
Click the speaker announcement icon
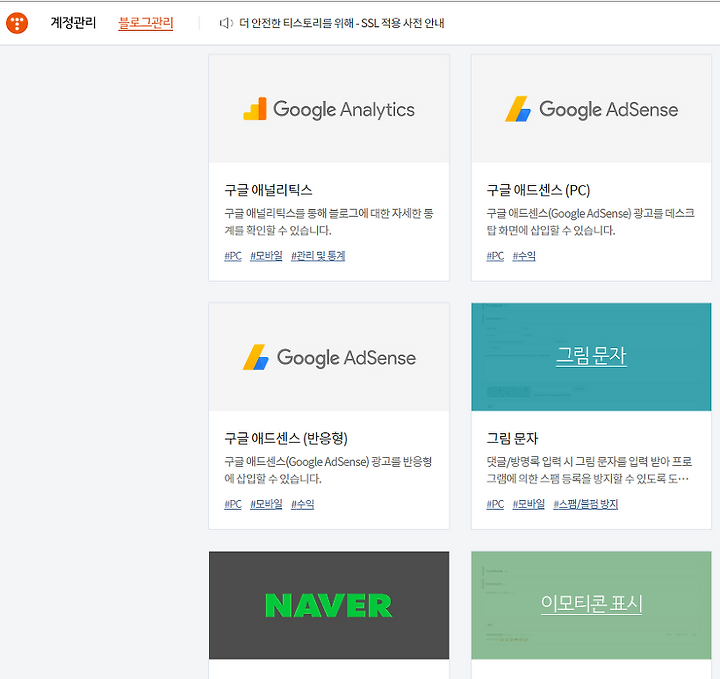pyautogui.click(x=226, y=23)
